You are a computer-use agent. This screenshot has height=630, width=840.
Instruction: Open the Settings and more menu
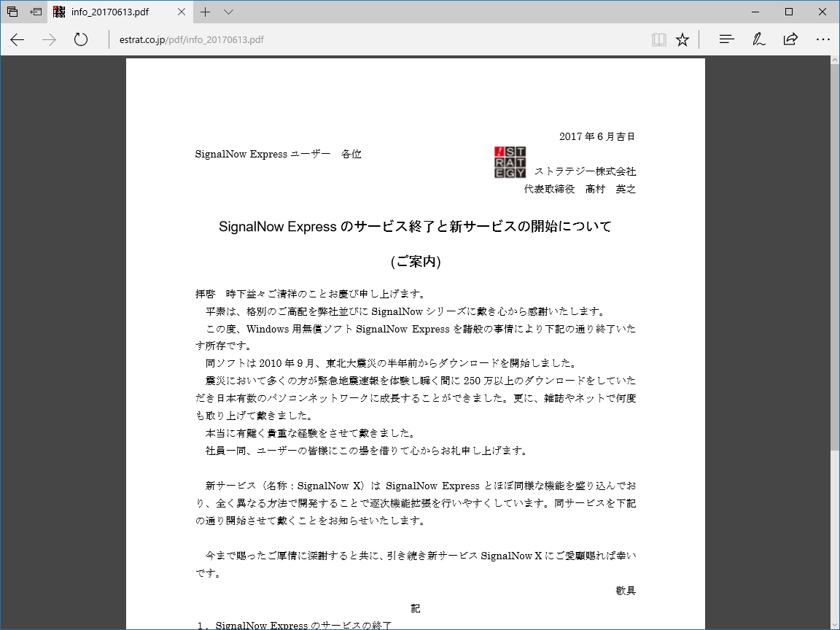[823, 39]
